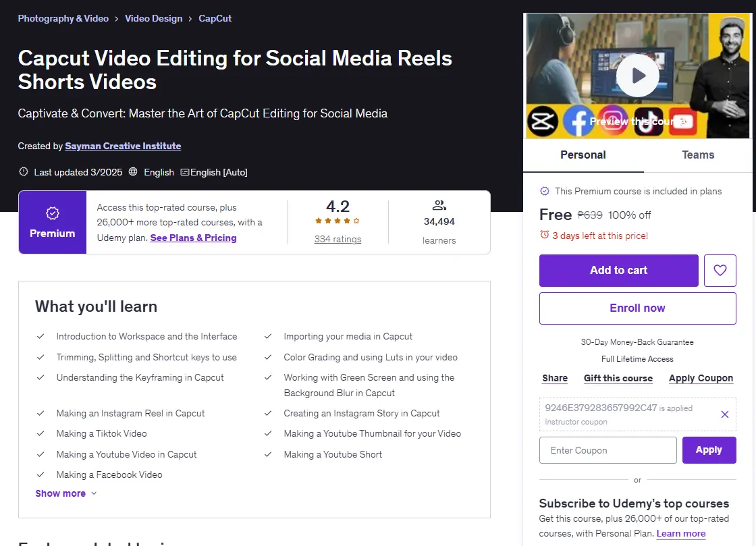Click Gift this course
756x546 pixels.
[x=618, y=379]
